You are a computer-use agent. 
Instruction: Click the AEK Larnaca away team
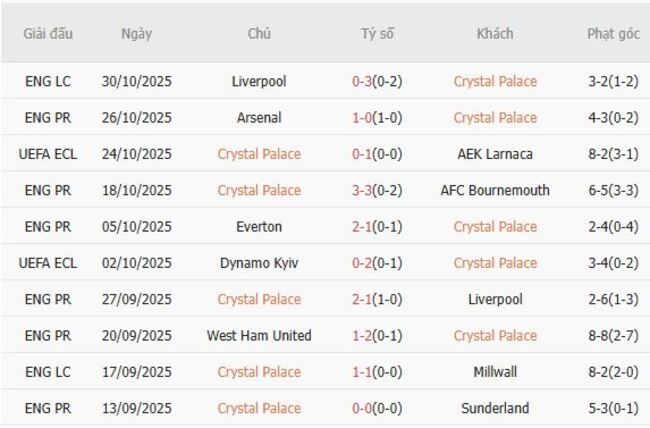pyautogui.click(x=495, y=154)
